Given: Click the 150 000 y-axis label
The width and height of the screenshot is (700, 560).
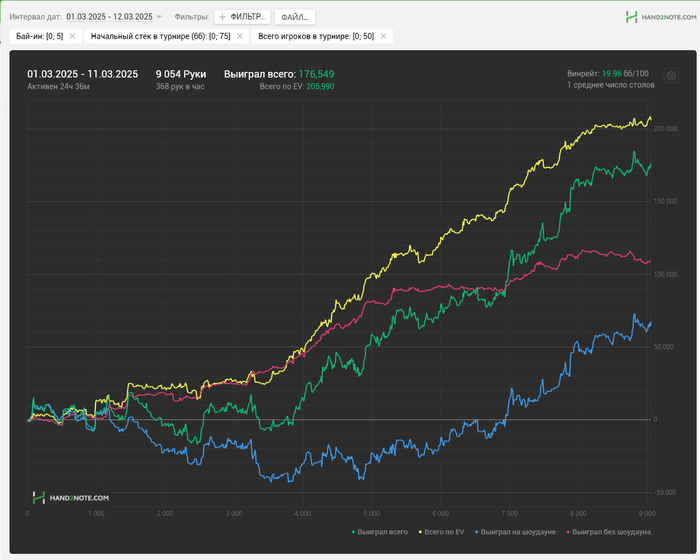Looking at the screenshot, I should point(666,201).
